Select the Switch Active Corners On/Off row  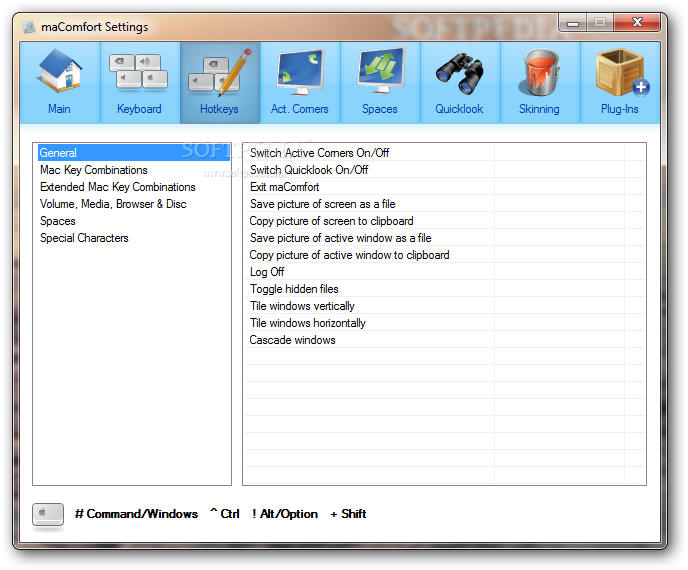coord(444,153)
